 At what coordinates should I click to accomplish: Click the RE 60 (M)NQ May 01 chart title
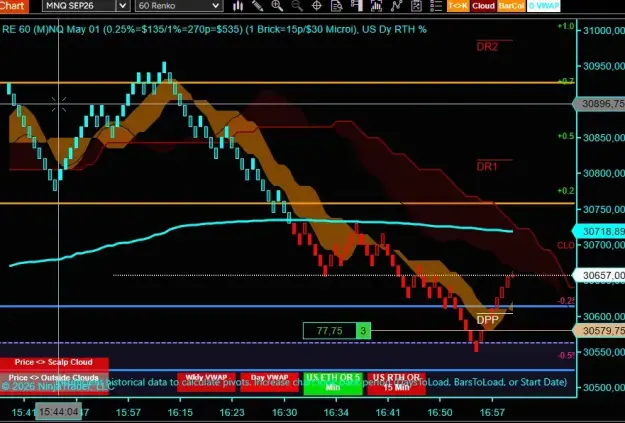(214, 30)
